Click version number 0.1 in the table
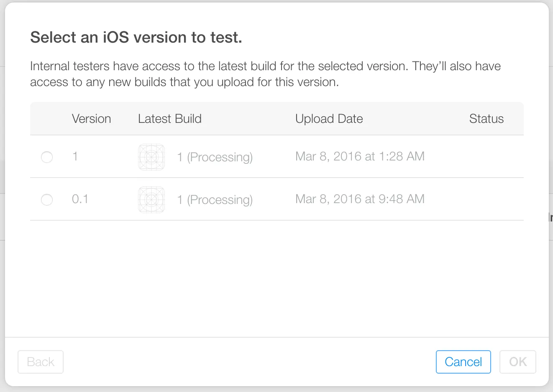This screenshot has height=392, width=553. [x=80, y=199]
